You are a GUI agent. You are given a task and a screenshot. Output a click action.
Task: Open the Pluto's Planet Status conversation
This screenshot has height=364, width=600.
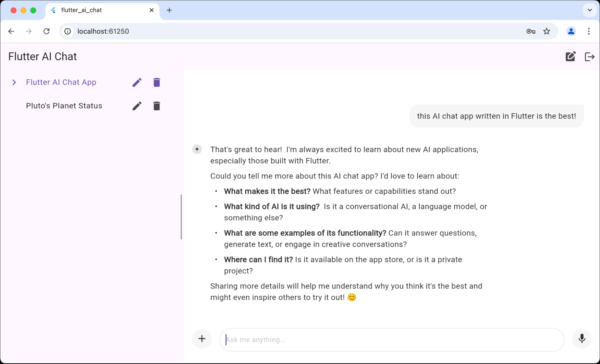(x=64, y=106)
